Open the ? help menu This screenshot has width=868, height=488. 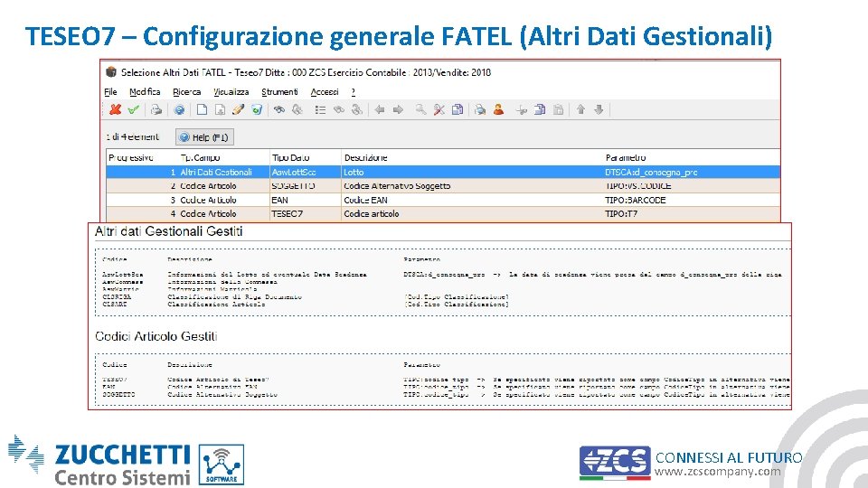(354, 92)
